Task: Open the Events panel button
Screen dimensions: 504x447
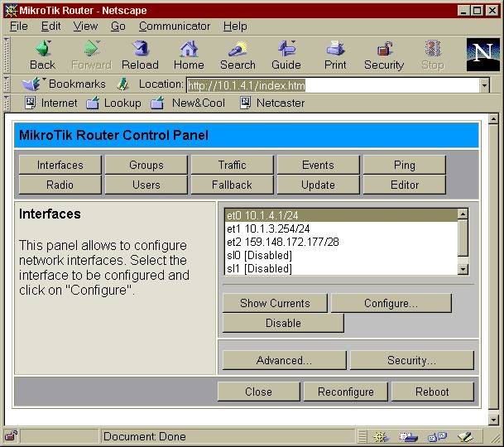Action: pyautogui.click(x=319, y=165)
